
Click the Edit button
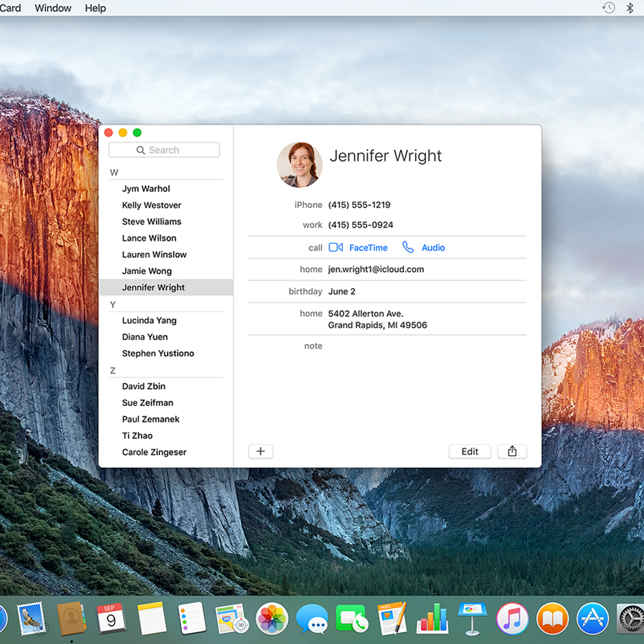470,451
